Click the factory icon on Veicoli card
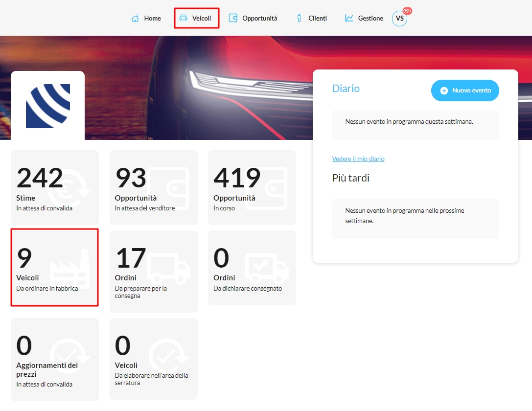Screen dimensions: 532x411 pyautogui.click(x=69, y=269)
